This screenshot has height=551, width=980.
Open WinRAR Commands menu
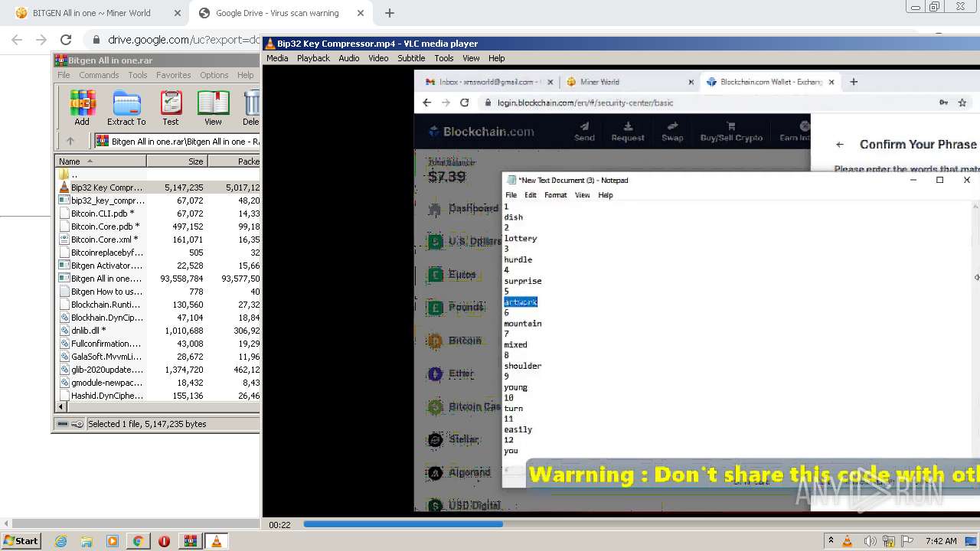point(99,75)
